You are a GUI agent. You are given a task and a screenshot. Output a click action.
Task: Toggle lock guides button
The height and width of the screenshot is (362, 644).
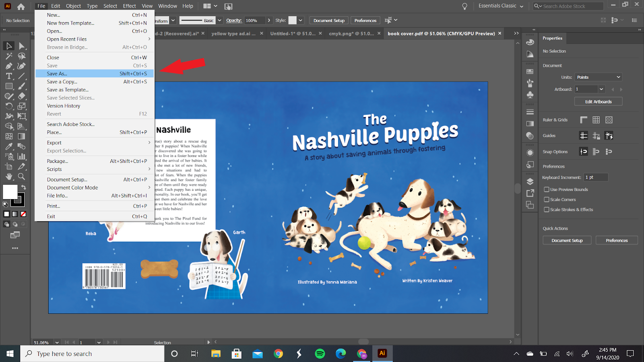(x=596, y=136)
